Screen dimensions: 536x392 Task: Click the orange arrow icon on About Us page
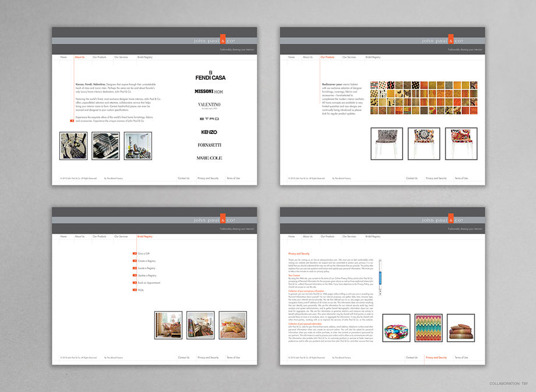tap(72, 121)
